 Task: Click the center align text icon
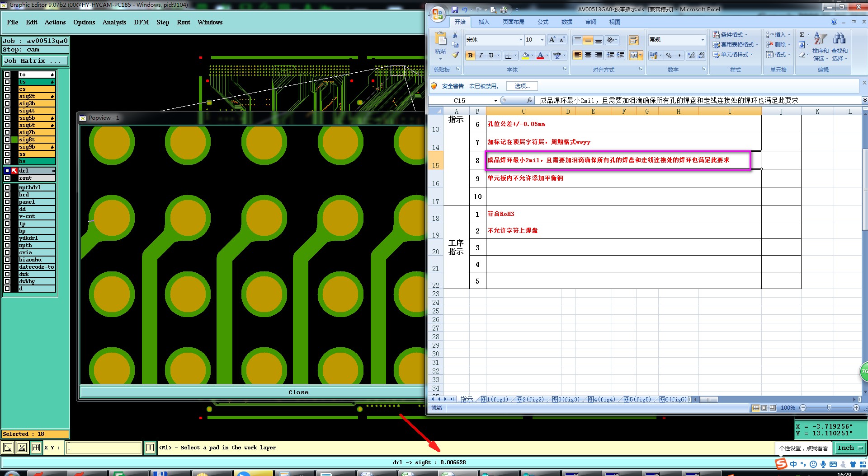[x=588, y=55]
